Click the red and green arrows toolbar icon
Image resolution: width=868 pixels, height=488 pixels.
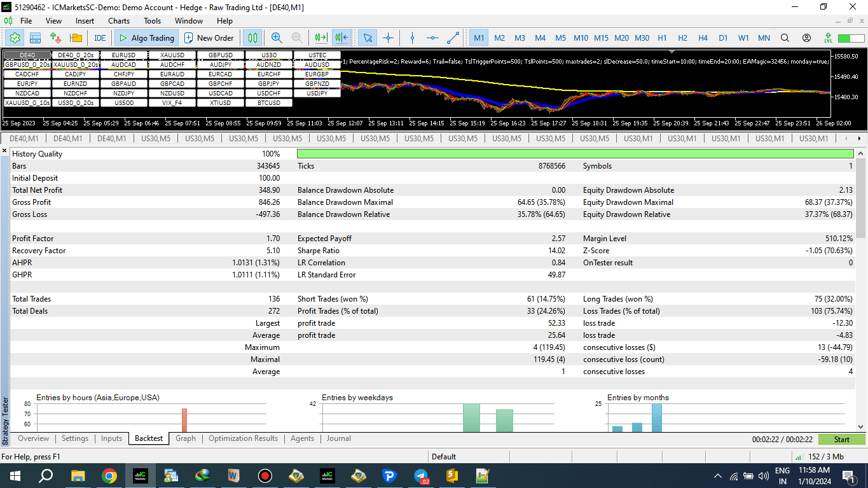click(56, 38)
